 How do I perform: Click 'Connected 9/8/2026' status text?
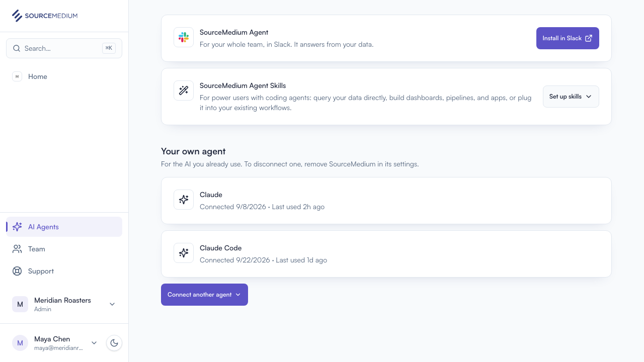pyautogui.click(x=233, y=207)
